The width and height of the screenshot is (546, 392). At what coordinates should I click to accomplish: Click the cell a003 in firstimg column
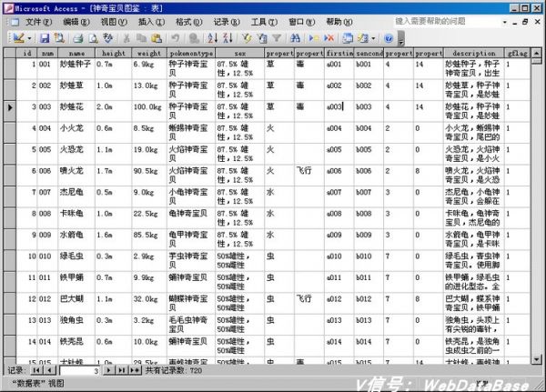[339, 111]
